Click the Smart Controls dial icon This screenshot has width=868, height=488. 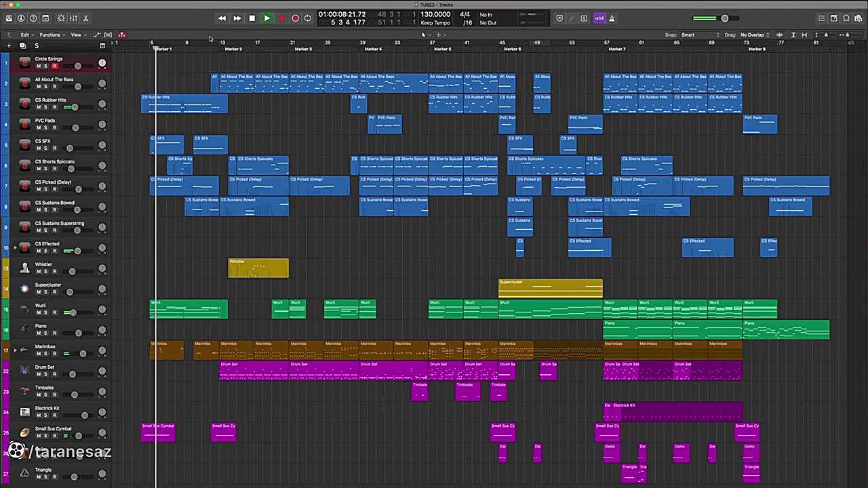click(61, 18)
